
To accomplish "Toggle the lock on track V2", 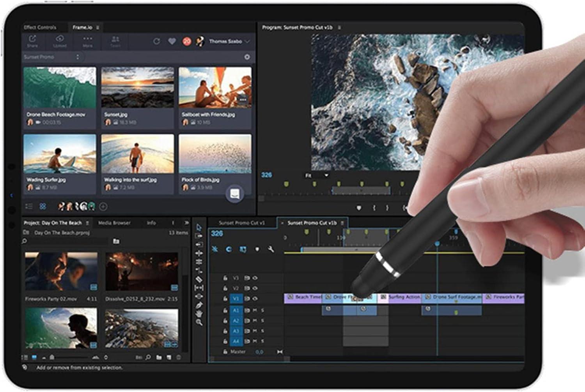I will [225, 288].
